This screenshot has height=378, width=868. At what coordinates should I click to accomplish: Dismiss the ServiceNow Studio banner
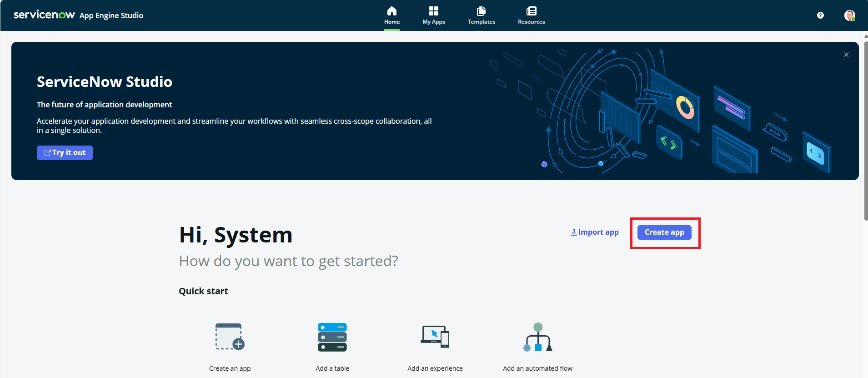846,55
